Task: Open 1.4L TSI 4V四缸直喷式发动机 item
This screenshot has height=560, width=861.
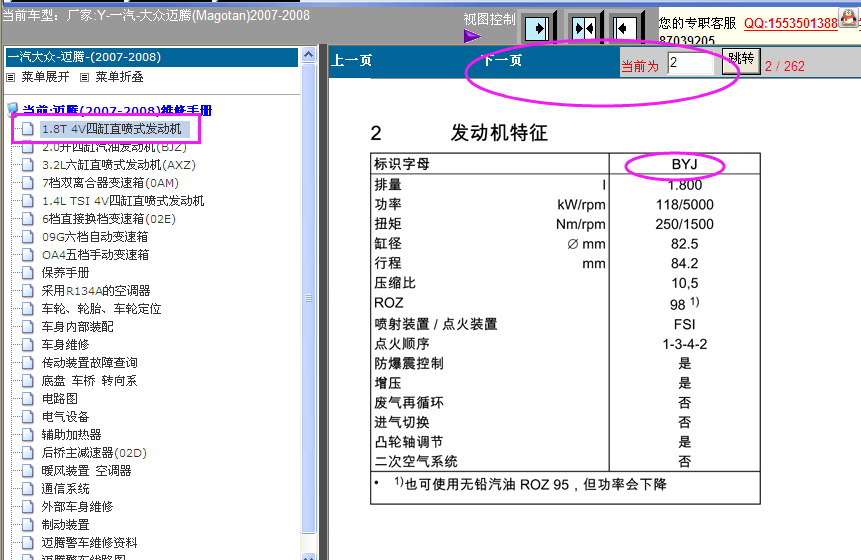Action: (x=123, y=201)
